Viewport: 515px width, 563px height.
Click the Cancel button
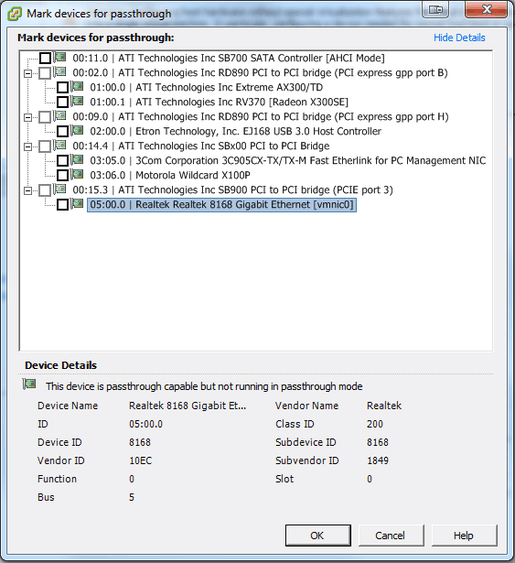[x=391, y=535]
